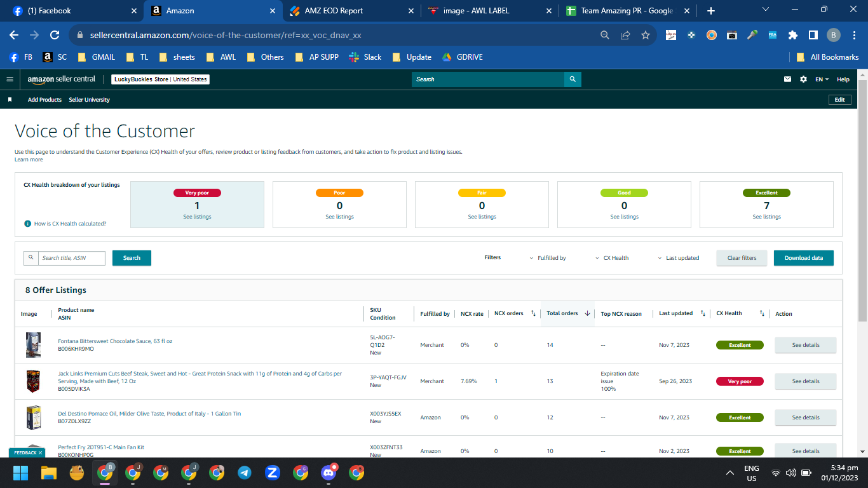The image size is (868, 488).
Task: Click the teal Search button beside ASIN field
Action: pyautogui.click(x=132, y=258)
